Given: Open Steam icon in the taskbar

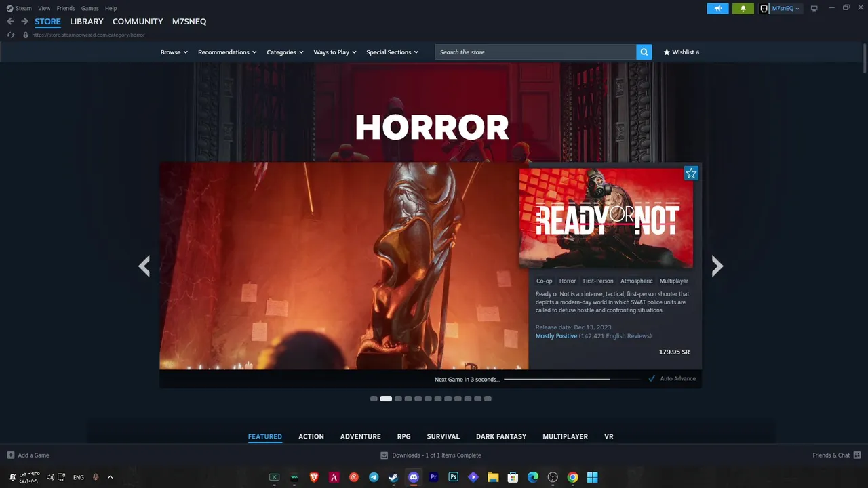Looking at the screenshot, I should point(393,477).
